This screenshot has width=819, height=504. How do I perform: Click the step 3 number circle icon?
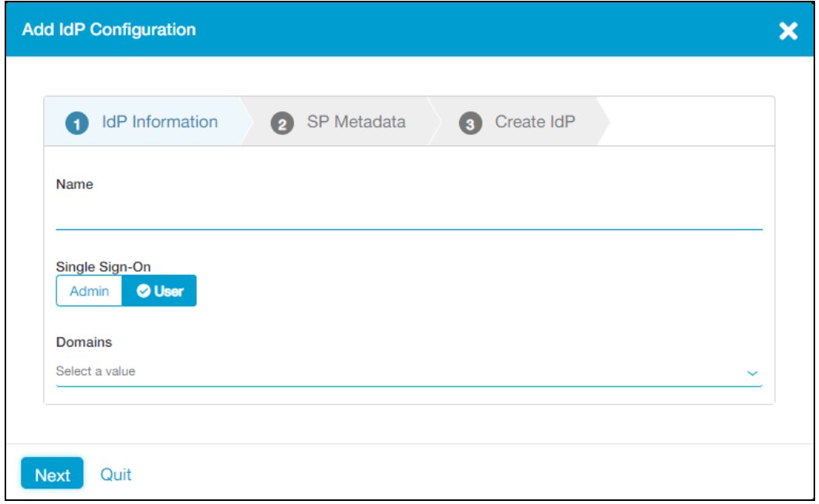470,123
